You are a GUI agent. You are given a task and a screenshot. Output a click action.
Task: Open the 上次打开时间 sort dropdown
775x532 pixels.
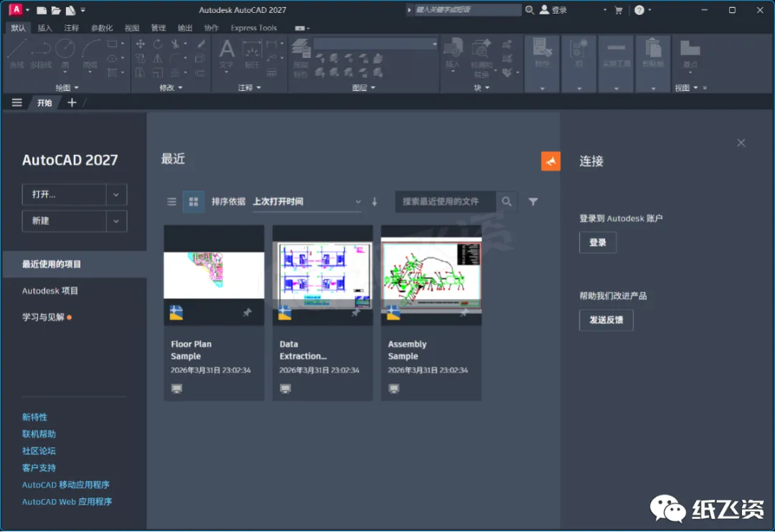[x=307, y=201]
